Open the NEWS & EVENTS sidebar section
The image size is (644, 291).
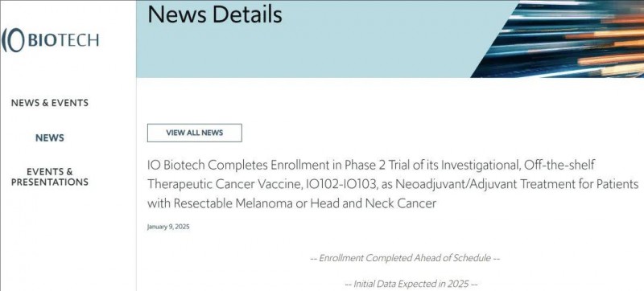pos(50,103)
